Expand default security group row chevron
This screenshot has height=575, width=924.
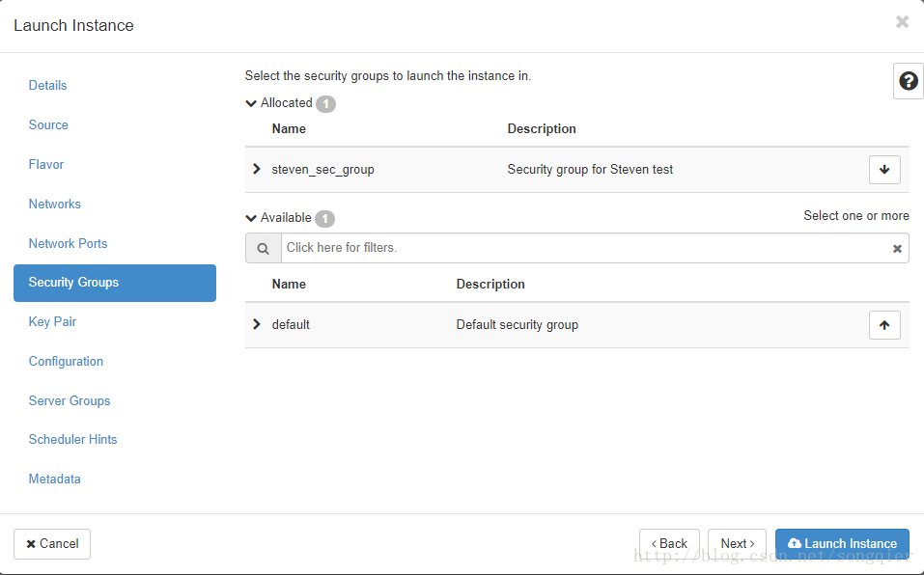pyautogui.click(x=256, y=324)
